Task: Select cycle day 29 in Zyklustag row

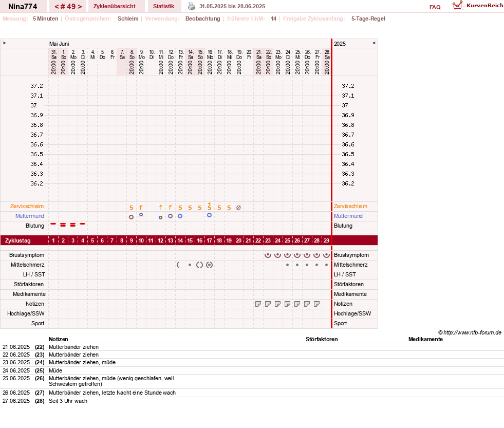Action: point(326,240)
